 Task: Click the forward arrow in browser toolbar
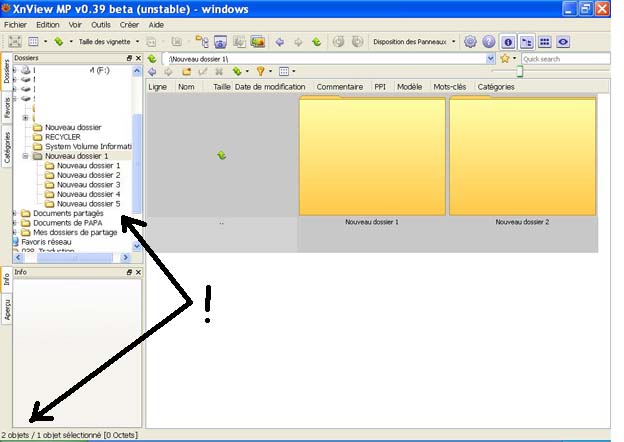click(168, 72)
